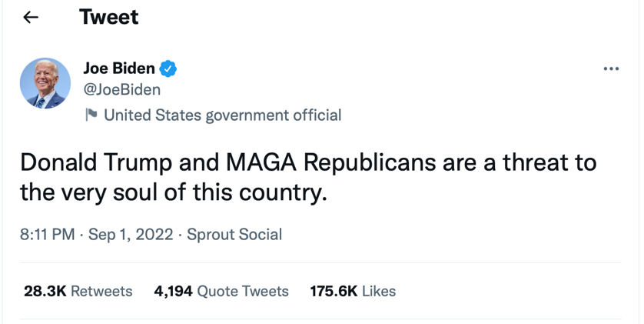This screenshot has width=644, height=324.
Task: Click the Joe Biden display name
Action: pos(118,68)
